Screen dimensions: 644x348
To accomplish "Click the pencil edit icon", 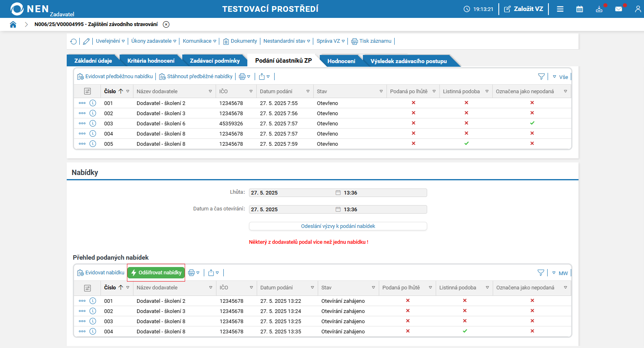I will tap(86, 42).
